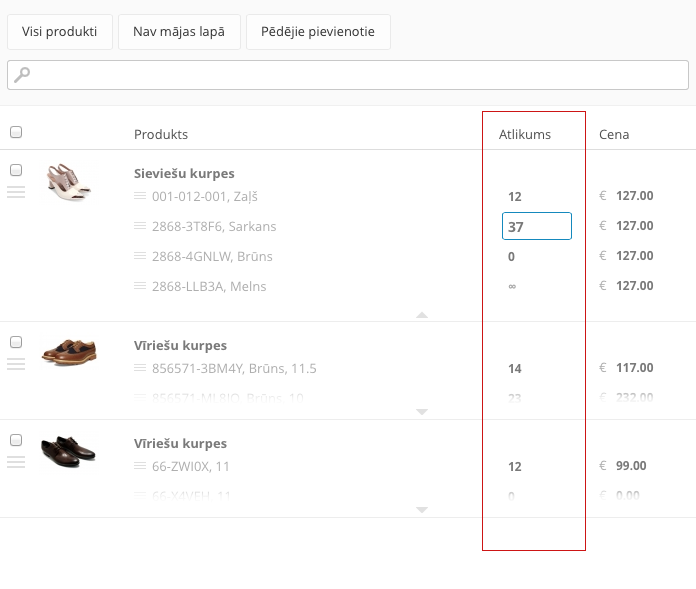Viewport: 696px width, 589px height.
Task: Click product handle under brown brogue thumbnail checkbox
Action: click(16, 364)
